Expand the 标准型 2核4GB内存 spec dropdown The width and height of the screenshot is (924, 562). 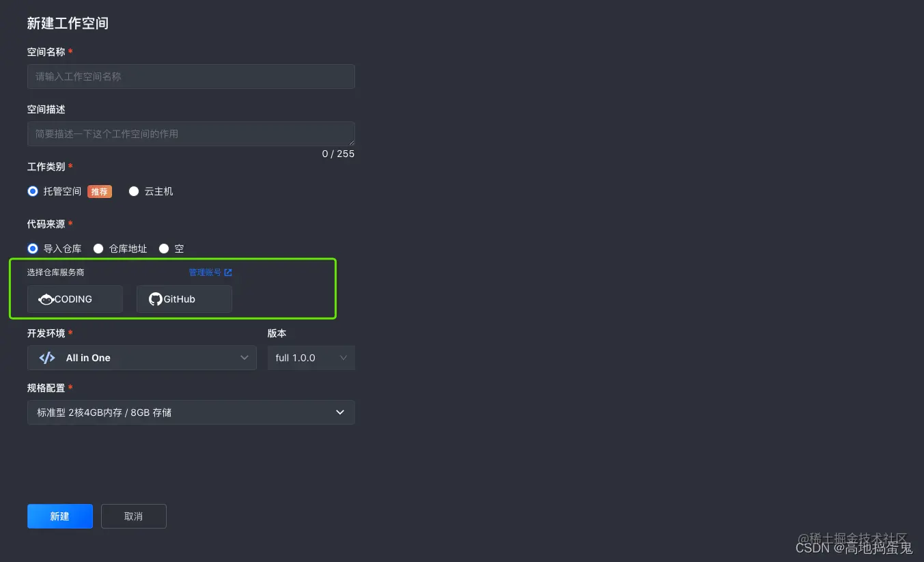(191, 412)
